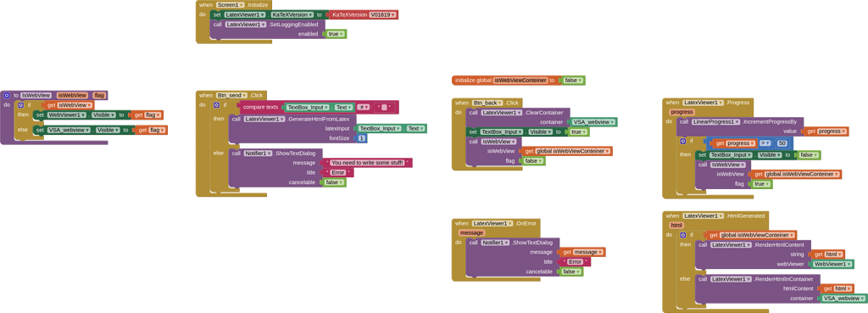This screenshot has height=313, width=868.
Task: Open global isWebViewConteiner getter in HtmlGenerated if
Action: (x=757, y=235)
